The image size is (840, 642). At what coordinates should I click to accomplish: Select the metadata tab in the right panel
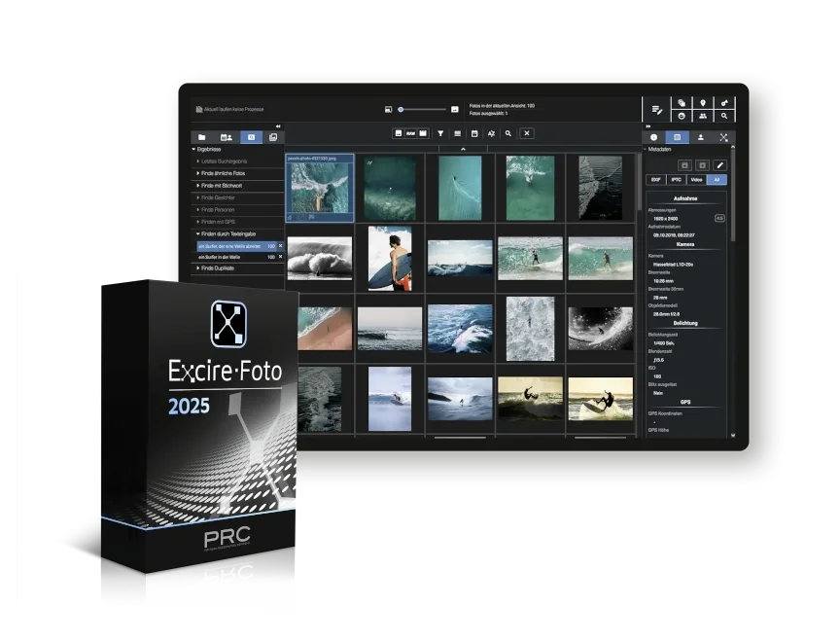click(677, 138)
